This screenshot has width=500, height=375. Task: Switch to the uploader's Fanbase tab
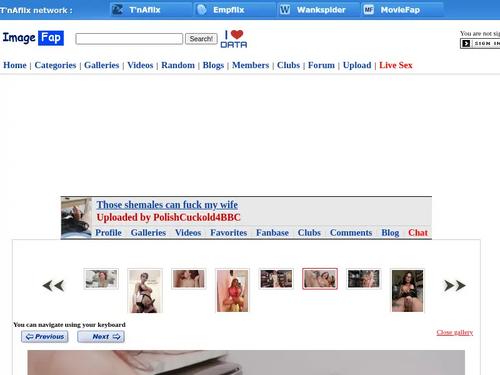(272, 232)
